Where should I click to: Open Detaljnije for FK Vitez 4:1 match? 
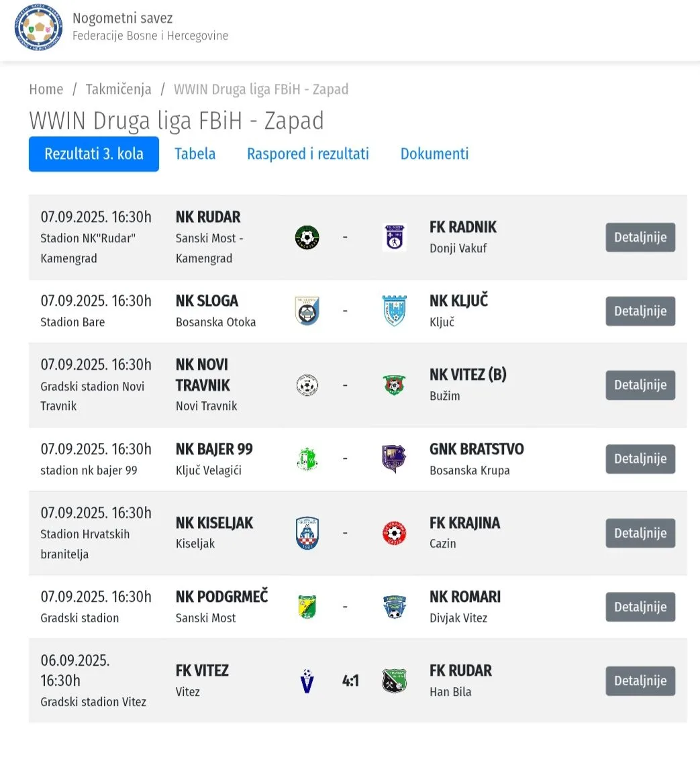coord(640,680)
